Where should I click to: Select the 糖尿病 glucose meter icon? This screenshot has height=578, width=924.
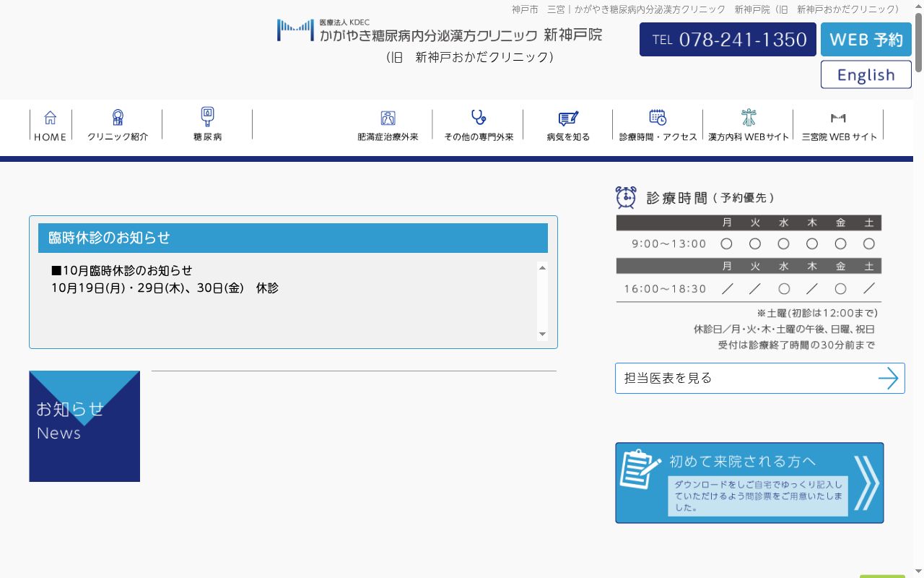click(208, 116)
